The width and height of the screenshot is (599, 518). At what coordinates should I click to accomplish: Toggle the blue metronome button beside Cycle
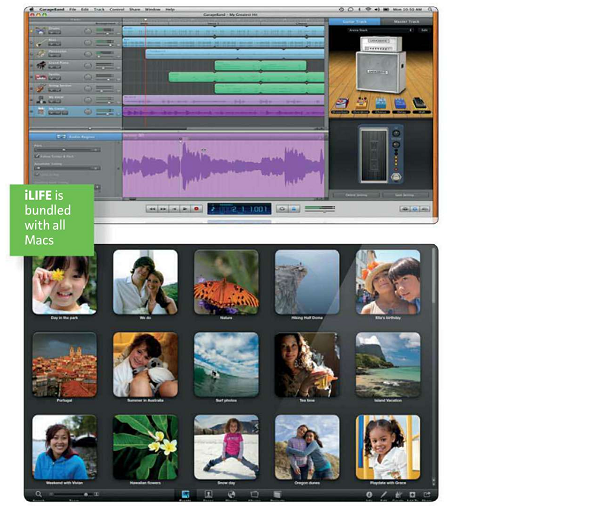pyautogui.click(x=294, y=209)
